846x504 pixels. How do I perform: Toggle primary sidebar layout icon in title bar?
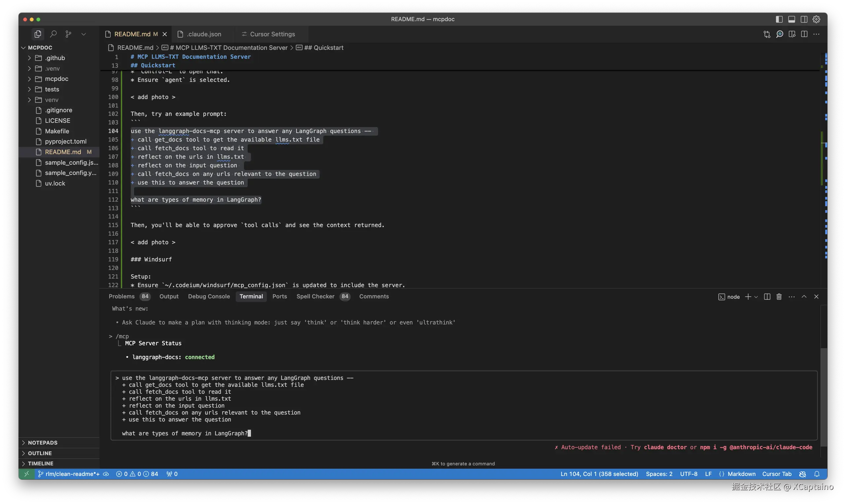pos(779,19)
